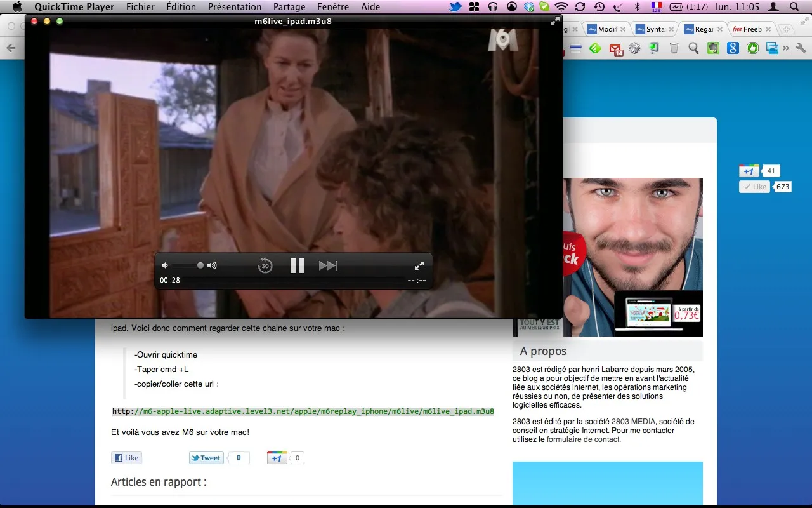The width and height of the screenshot is (812, 508).
Task: Mute using the low-volume speaker icon
Action: (x=165, y=265)
